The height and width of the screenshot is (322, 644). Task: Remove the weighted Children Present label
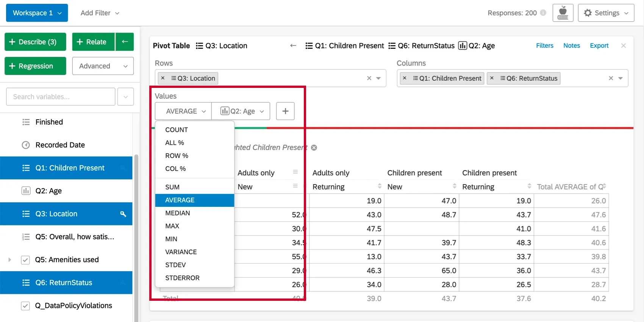tap(314, 147)
